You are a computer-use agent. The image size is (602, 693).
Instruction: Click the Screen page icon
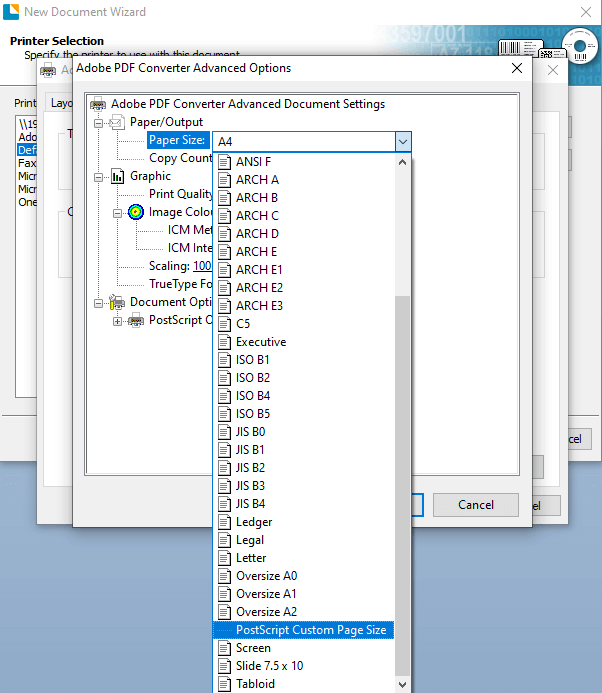225,649
